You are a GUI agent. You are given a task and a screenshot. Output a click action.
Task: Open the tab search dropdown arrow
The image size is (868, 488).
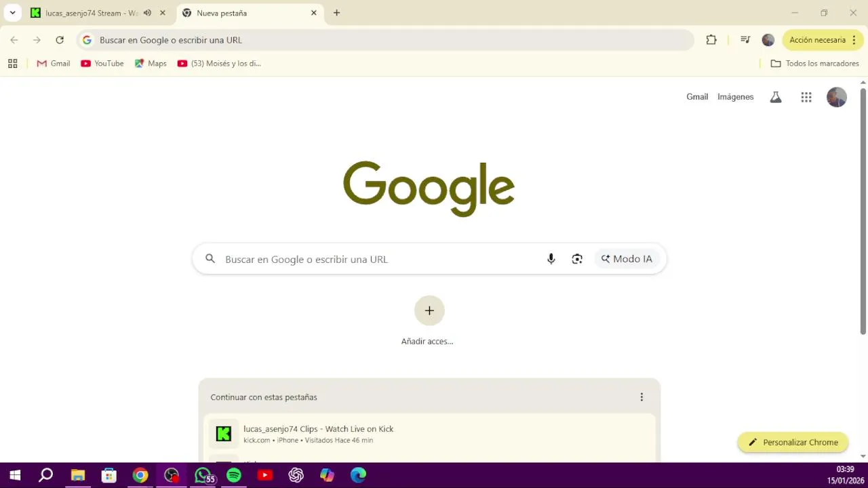coord(12,13)
